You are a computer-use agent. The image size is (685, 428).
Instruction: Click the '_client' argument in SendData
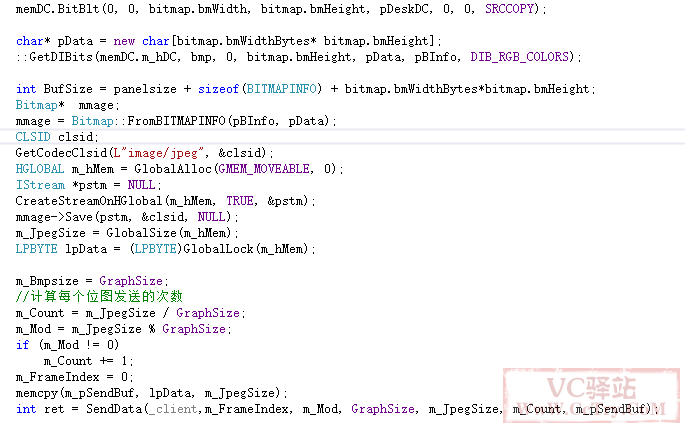click(173, 409)
